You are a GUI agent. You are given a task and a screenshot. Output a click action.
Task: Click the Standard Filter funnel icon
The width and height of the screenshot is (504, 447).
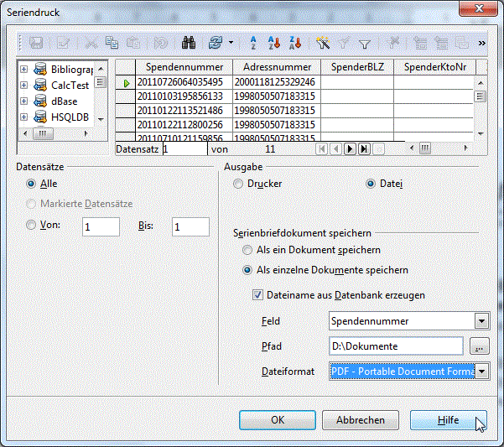click(x=365, y=43)
